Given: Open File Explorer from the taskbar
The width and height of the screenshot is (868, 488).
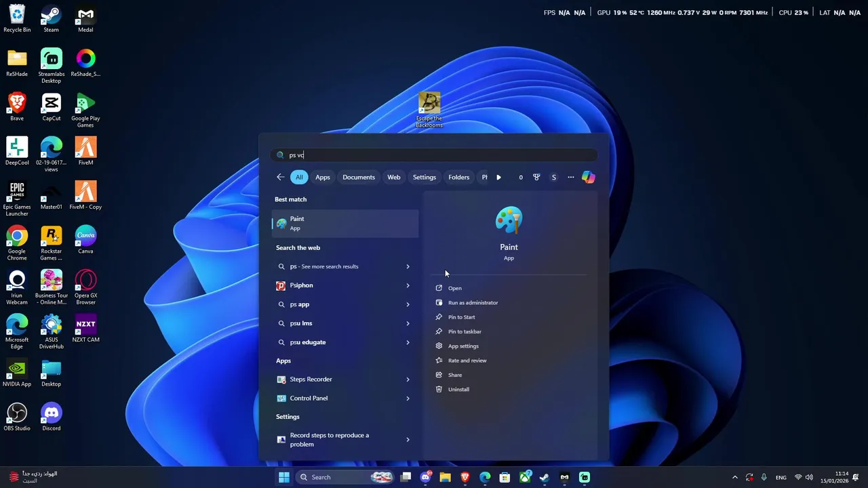Looking at the screenshot, I should coord(445,477).
